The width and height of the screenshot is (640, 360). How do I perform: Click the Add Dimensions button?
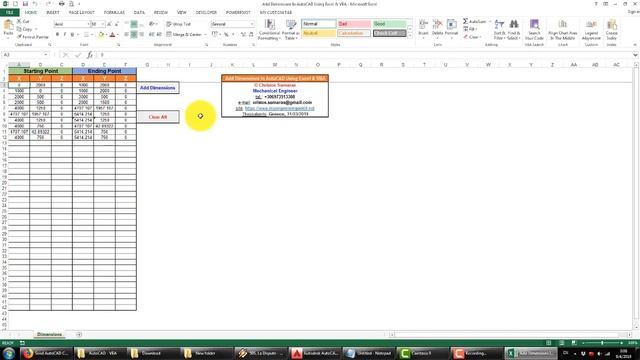click(158, 88)
